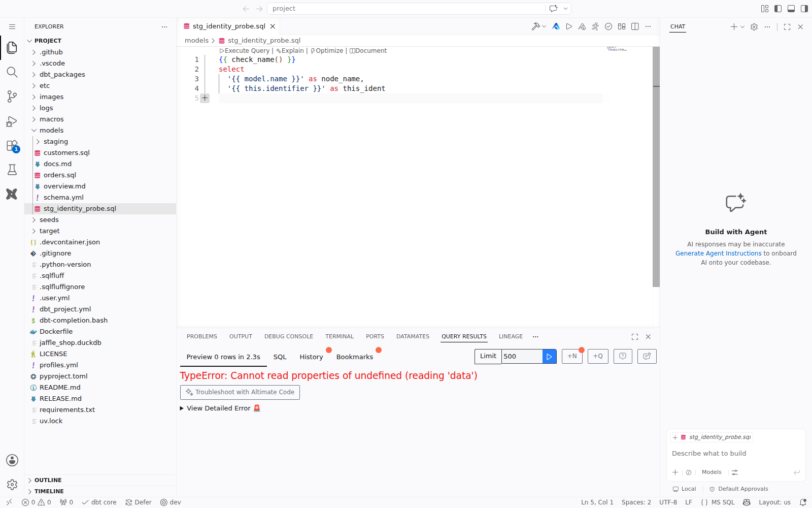Open chat settings gear icon

tap(754, 27)
